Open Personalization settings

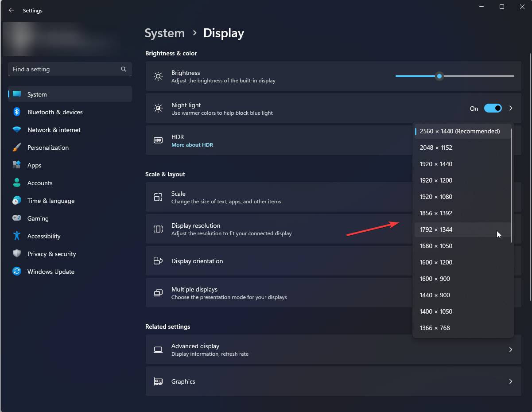click(x=70, y=148)
